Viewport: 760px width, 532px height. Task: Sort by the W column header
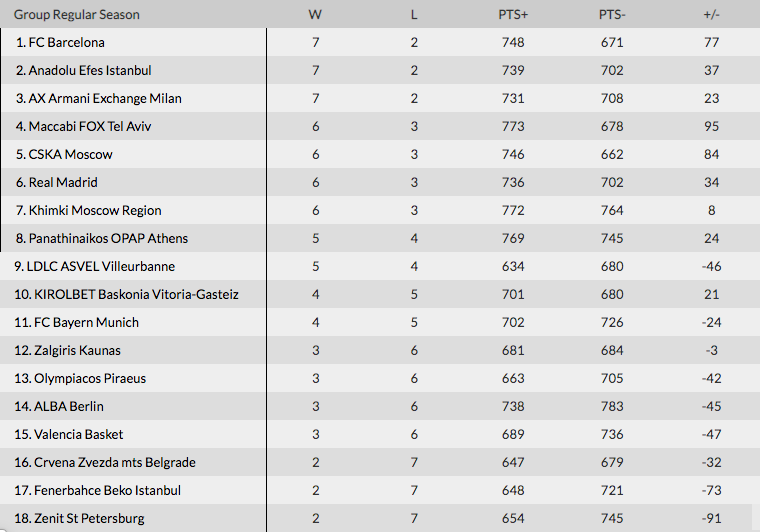[x=315, y=15]
